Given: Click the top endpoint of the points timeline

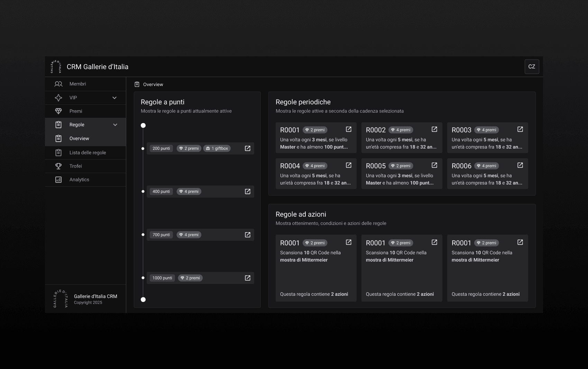Looking at the screenshot, I should point(143,125).
